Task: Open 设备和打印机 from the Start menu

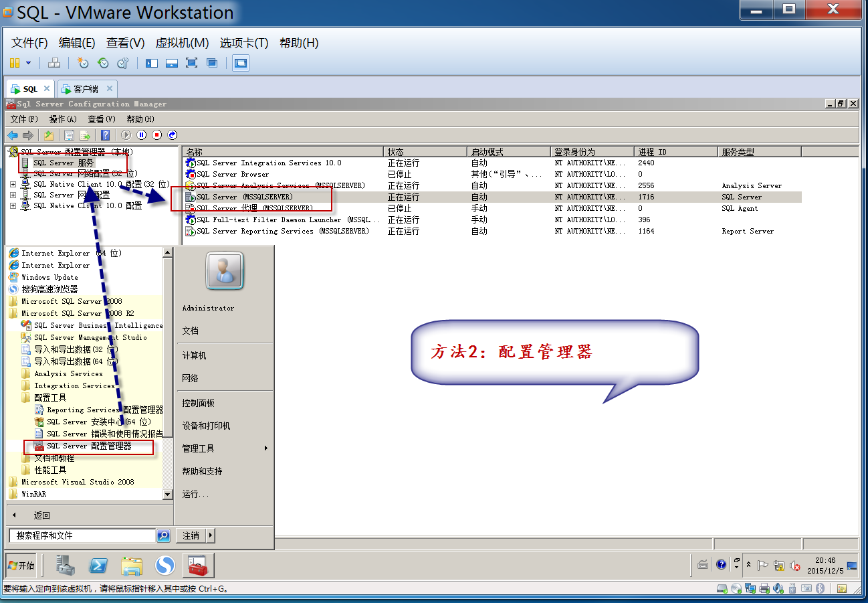Action: (206, 426)
